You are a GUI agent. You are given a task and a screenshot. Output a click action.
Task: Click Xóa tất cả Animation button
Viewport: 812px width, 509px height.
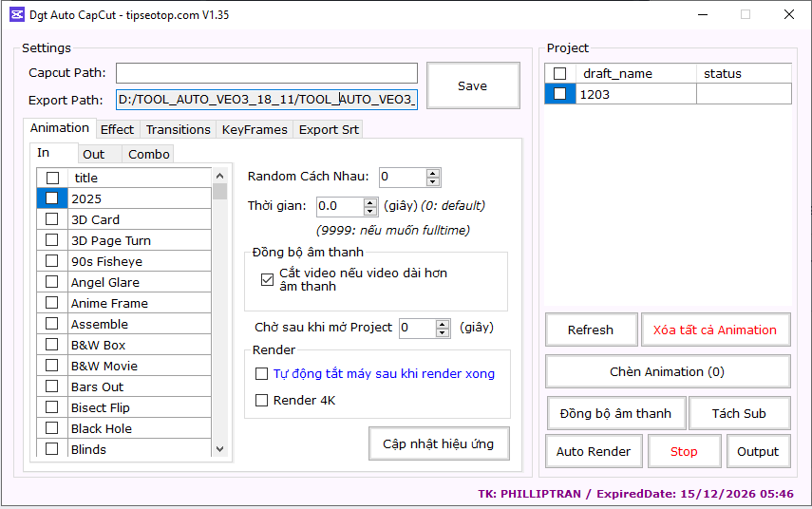pos(715,330)
